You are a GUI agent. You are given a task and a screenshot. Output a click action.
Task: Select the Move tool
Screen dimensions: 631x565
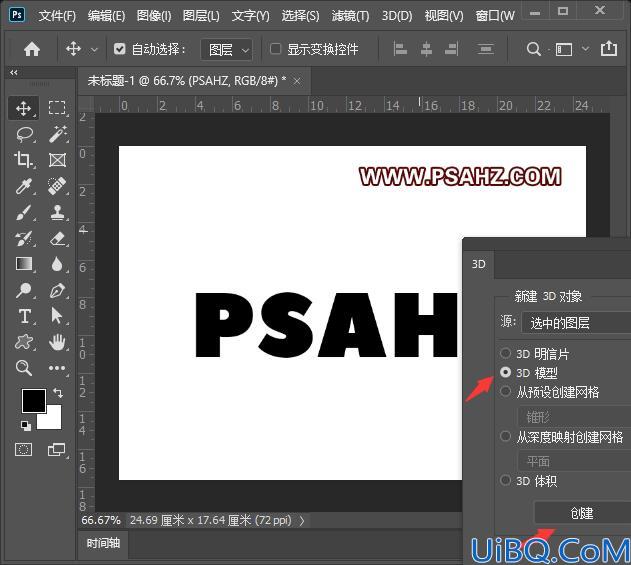coord(24,108)
